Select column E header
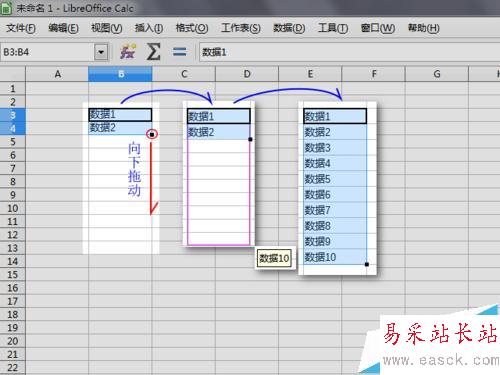This screenshot has width=500, height=375. [x=310, y=74]
